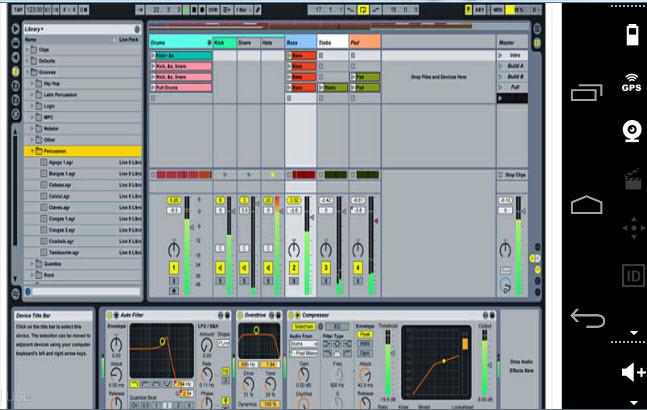Click the Stop transport button
Viewport: 647px width, 410px height.
click(194, 9)
